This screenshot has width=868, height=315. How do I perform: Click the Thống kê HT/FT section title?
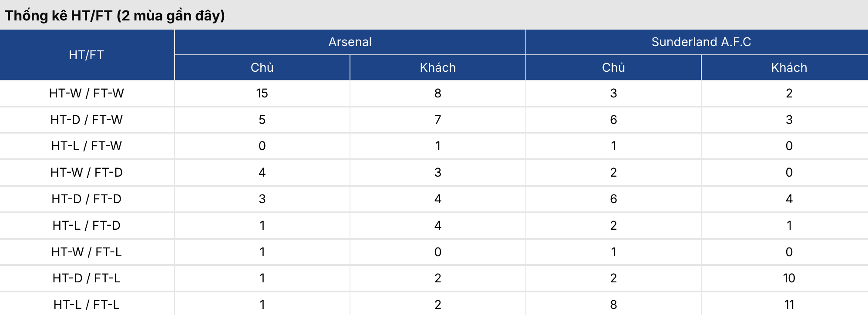point(115,16)
